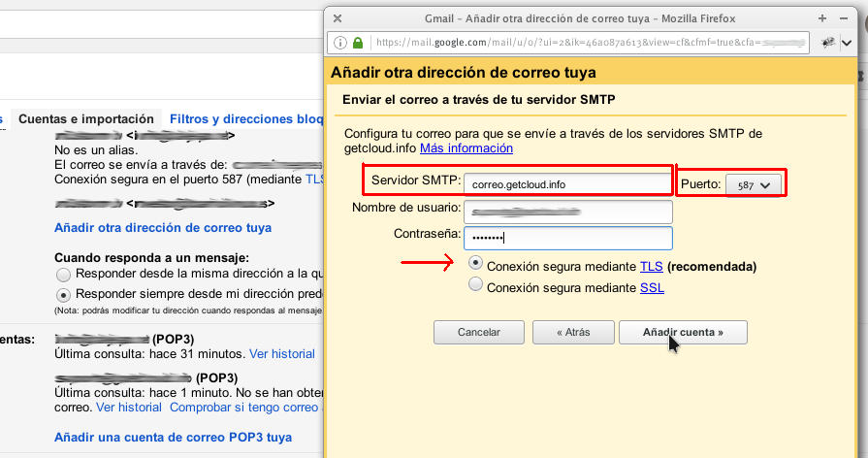Click the Contraseña password field
The height and width of the screenshot is (458, 868).
[x=568, y=238]
